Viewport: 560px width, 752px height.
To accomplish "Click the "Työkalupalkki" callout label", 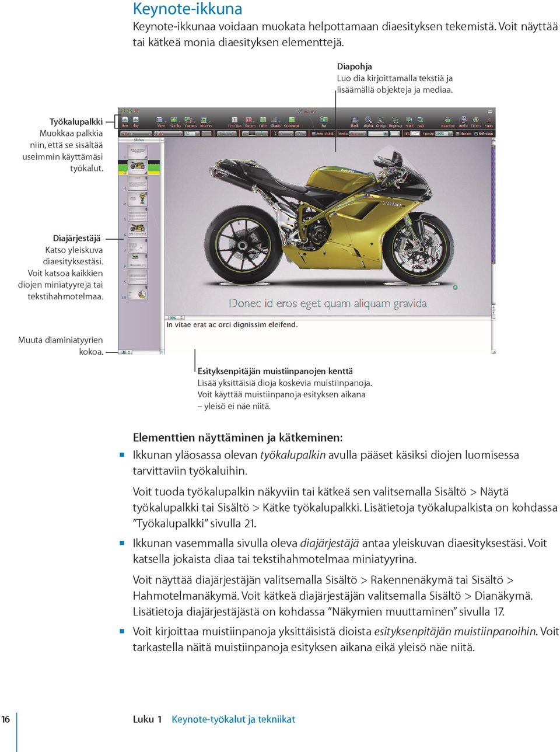I will click(76, 121).
